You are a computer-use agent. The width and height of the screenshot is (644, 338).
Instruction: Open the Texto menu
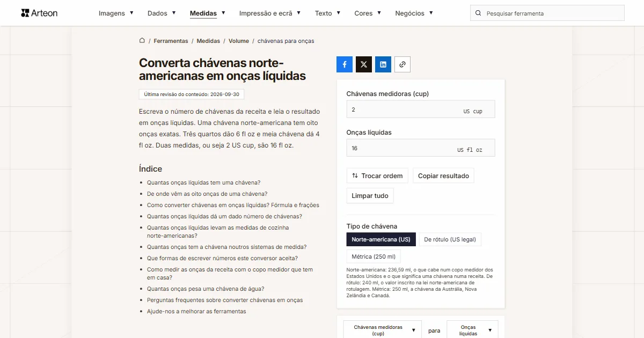tap(328, 13)
